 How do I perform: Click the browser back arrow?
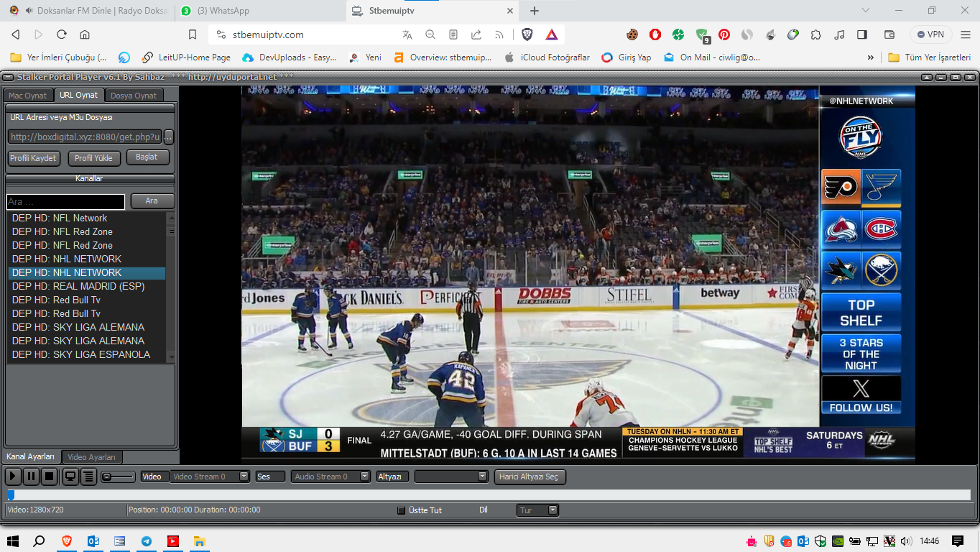tap(16, 34)
